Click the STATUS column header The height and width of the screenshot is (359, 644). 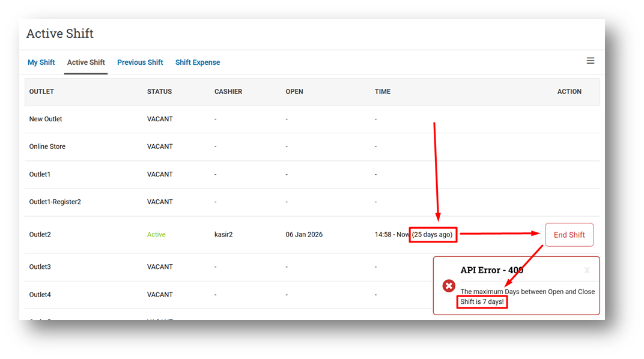pos(159,91)
